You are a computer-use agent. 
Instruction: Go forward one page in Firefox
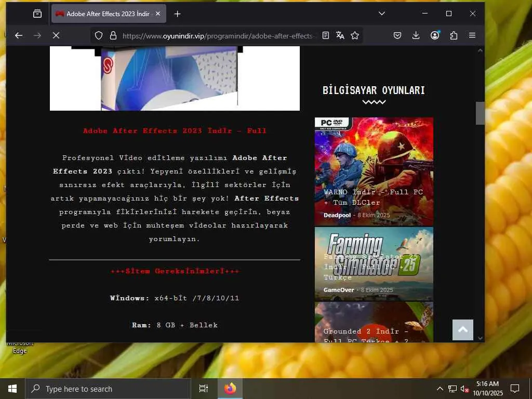(x=37, y=35)
